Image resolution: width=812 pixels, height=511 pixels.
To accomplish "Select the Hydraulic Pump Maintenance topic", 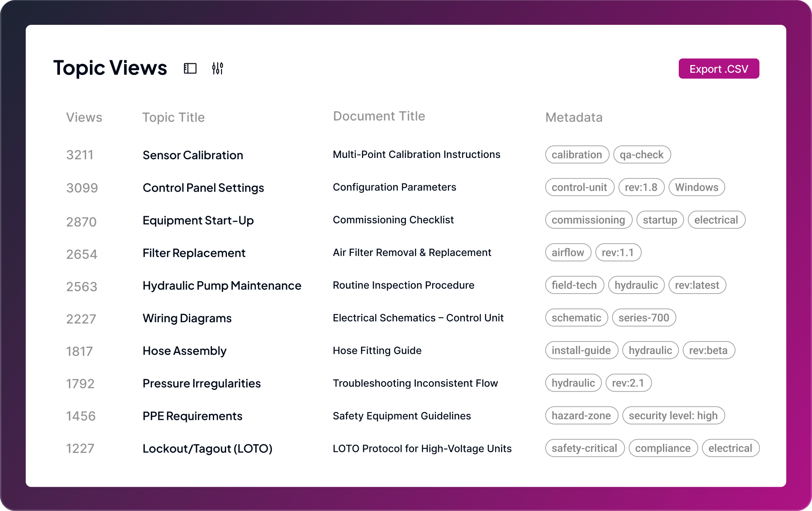I will coord(222,285).
